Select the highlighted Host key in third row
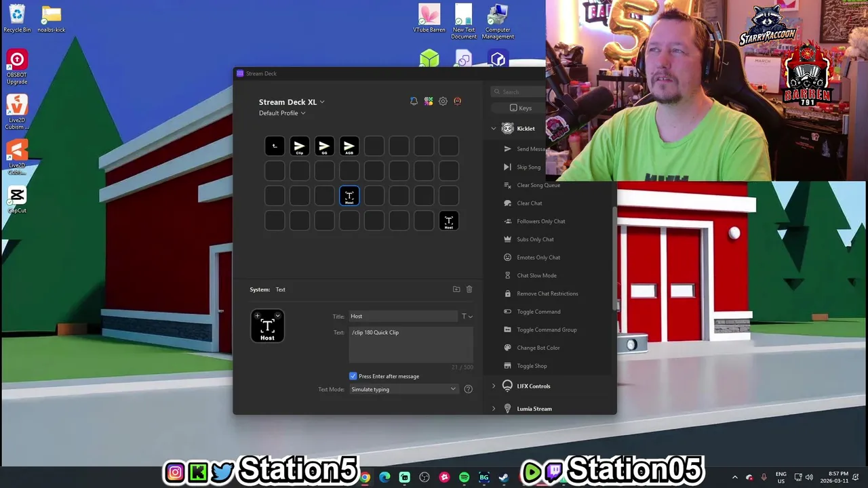The image size is (868, 488). (x=349, y=196)
